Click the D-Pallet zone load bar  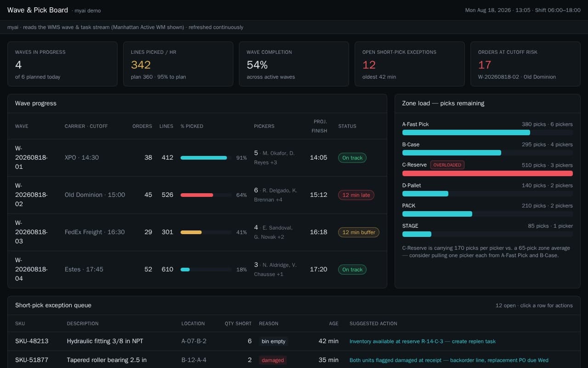(487, 194)
